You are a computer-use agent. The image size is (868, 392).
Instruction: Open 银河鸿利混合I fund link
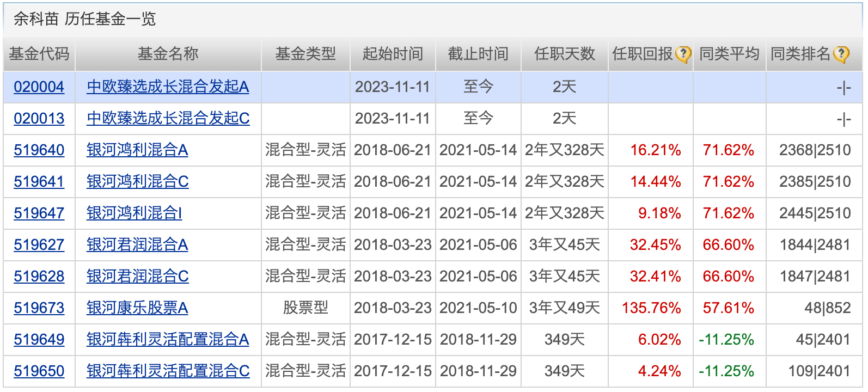point(134,213)
